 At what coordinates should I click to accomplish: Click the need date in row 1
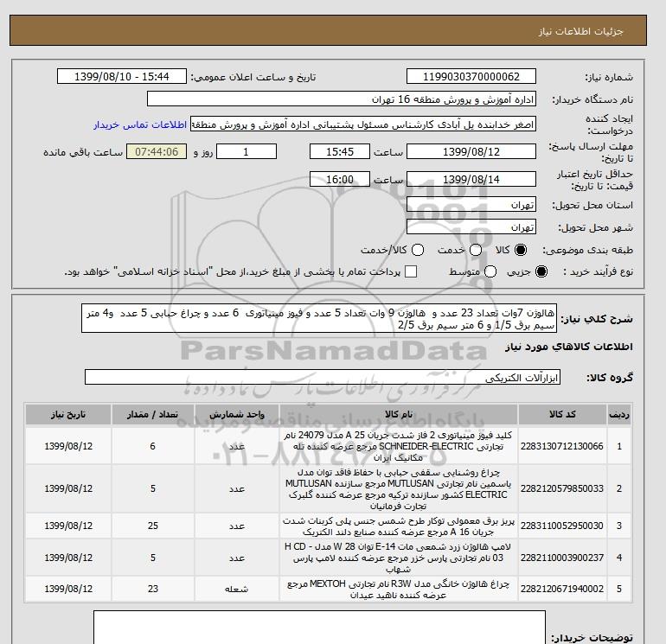pos(68,446)
